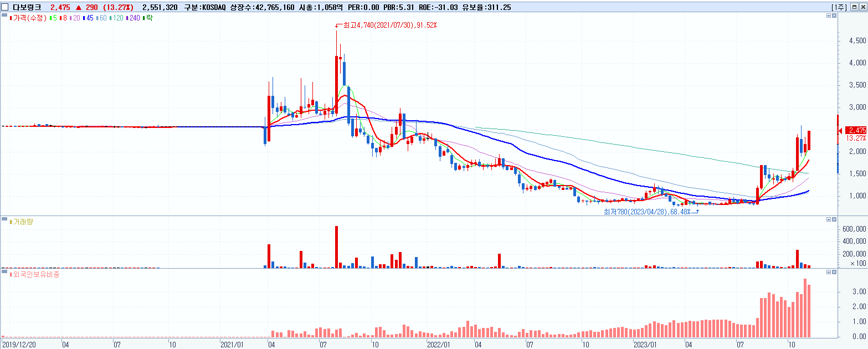The width and height of the screenshot is (868, 349).
Task: Click the close icon of the 외국인보유비중 panel
Action: [835, 273]
